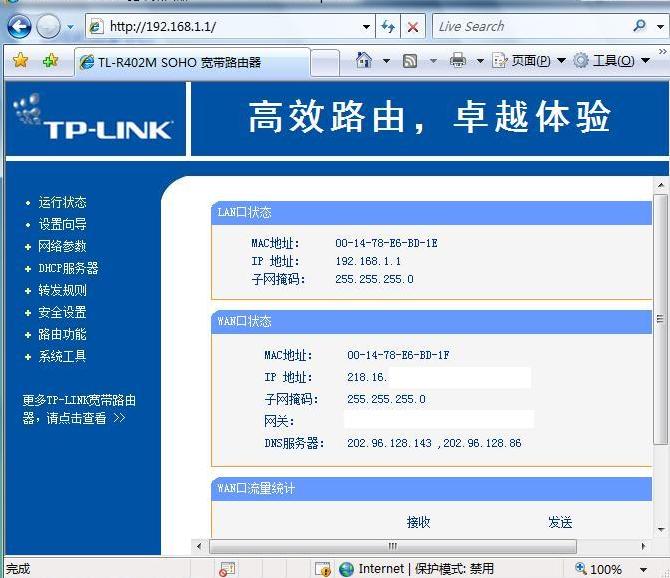Click WAN MAC address 00-14-78-E6-BD-1F

[398, 355]
